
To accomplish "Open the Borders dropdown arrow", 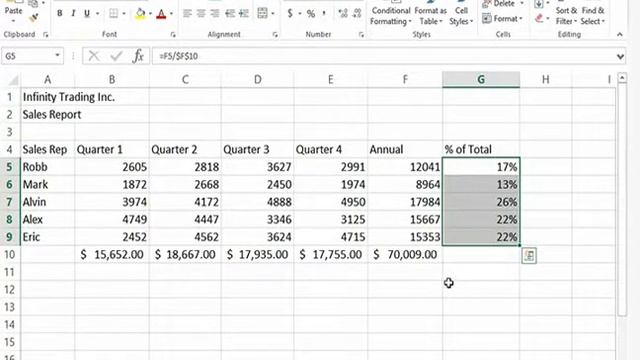I will (x=124, y=13).
